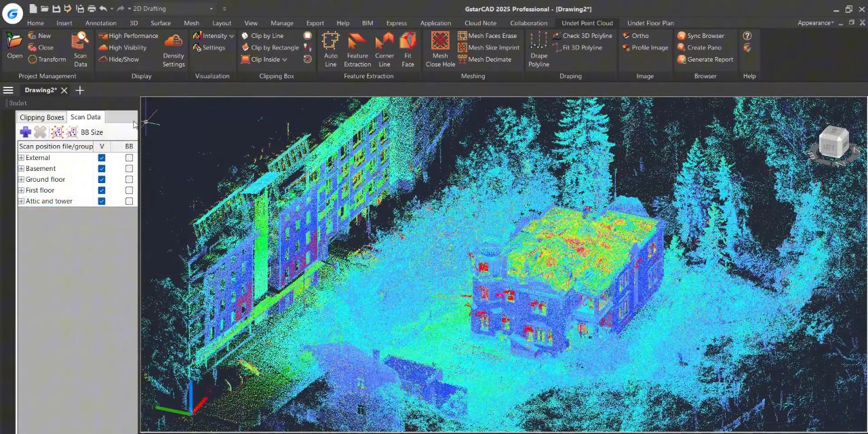
Task: Open the hamburger menu beside drawing tabs
Action: [8, 90]
